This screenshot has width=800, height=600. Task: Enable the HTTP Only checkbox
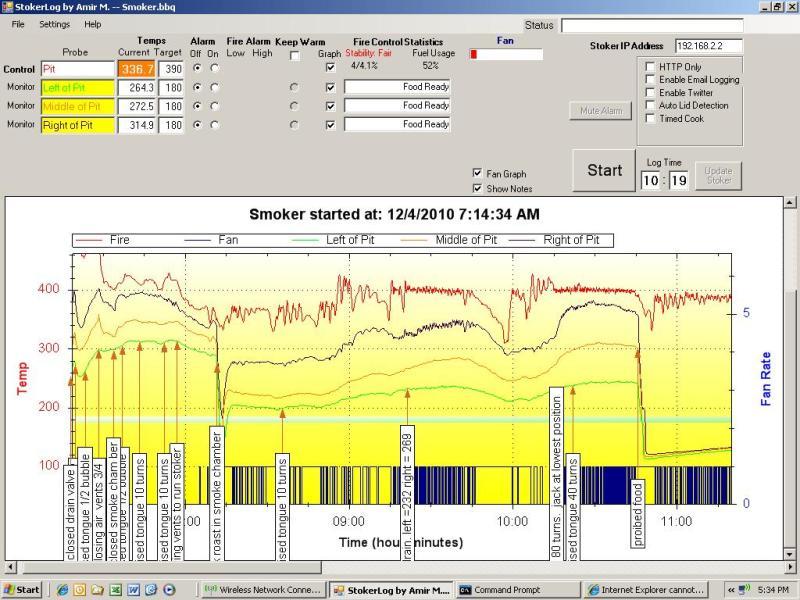coord(649,67)
